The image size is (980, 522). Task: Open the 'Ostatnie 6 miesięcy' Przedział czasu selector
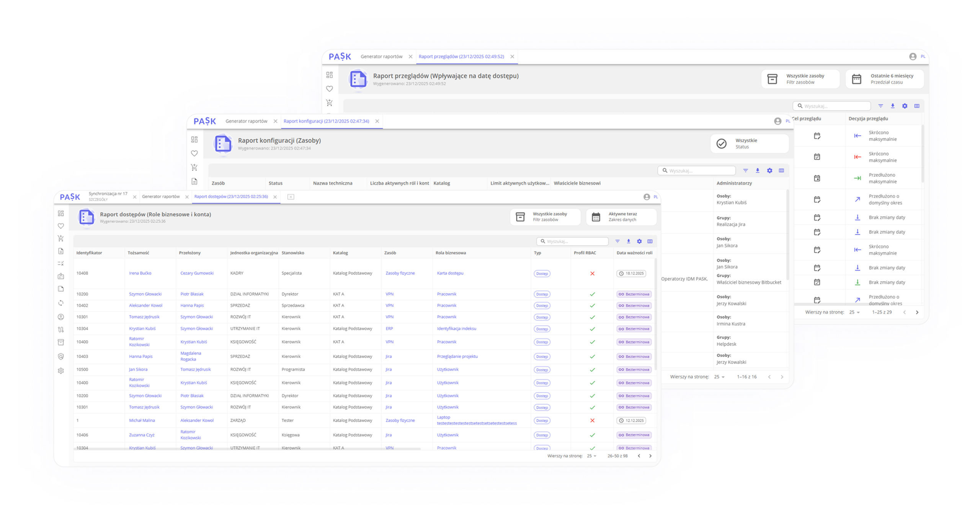tap(884, 79)
